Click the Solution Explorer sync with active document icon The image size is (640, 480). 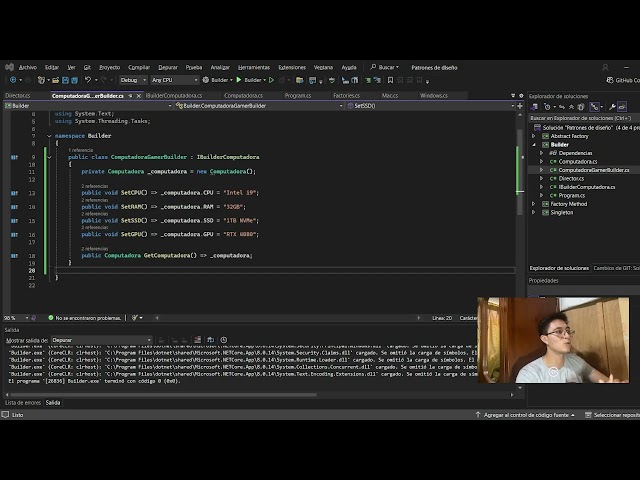562,107
